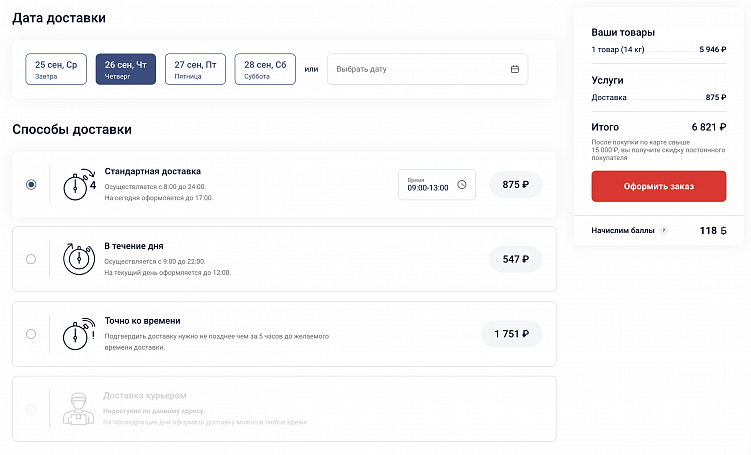Select the Стандартная доставка radio button
Viewport: 751px width, 455px height.
[x=31, y=184]
